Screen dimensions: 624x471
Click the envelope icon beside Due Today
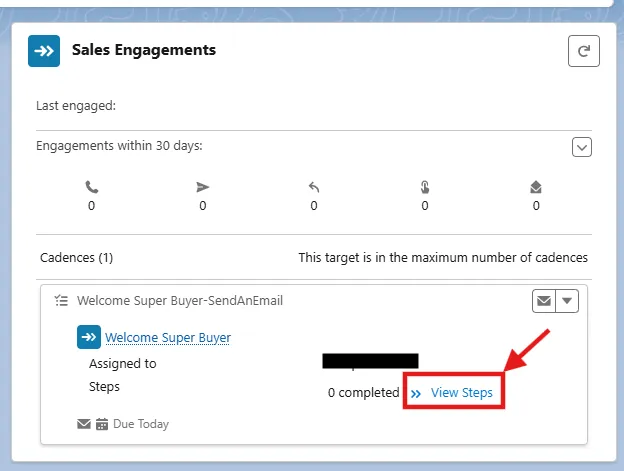[84, 424]
